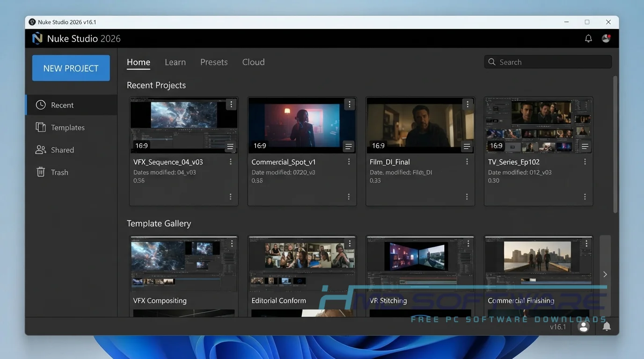Open kebab menu on Editorial Conform template
The height and width of the screenshot is (359, 644).
click(350, 244)
